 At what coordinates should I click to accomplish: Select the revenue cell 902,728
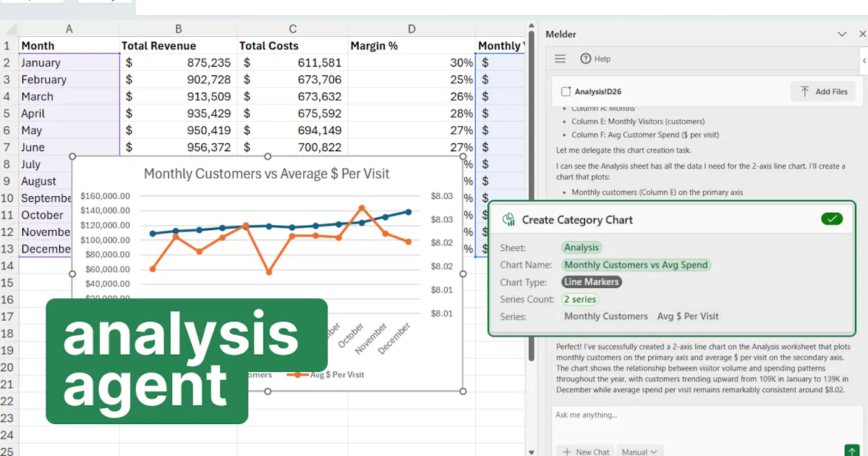[x=179, y=80]
